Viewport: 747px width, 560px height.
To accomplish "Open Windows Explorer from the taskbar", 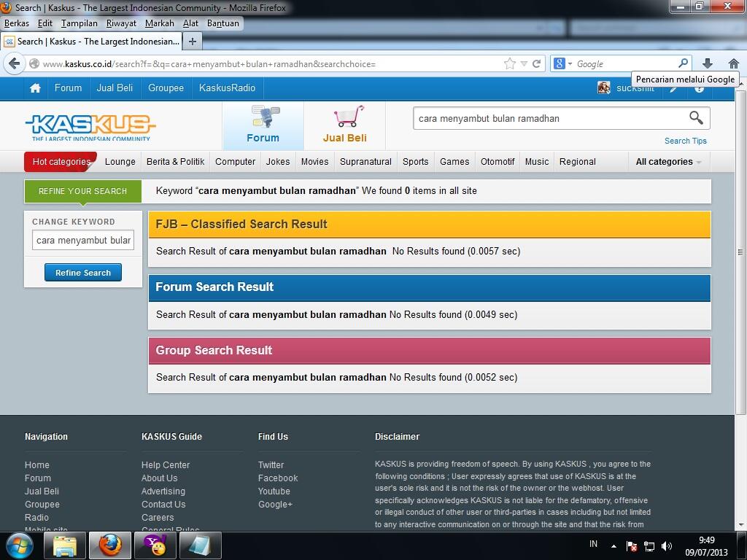I will coord(65,545).
